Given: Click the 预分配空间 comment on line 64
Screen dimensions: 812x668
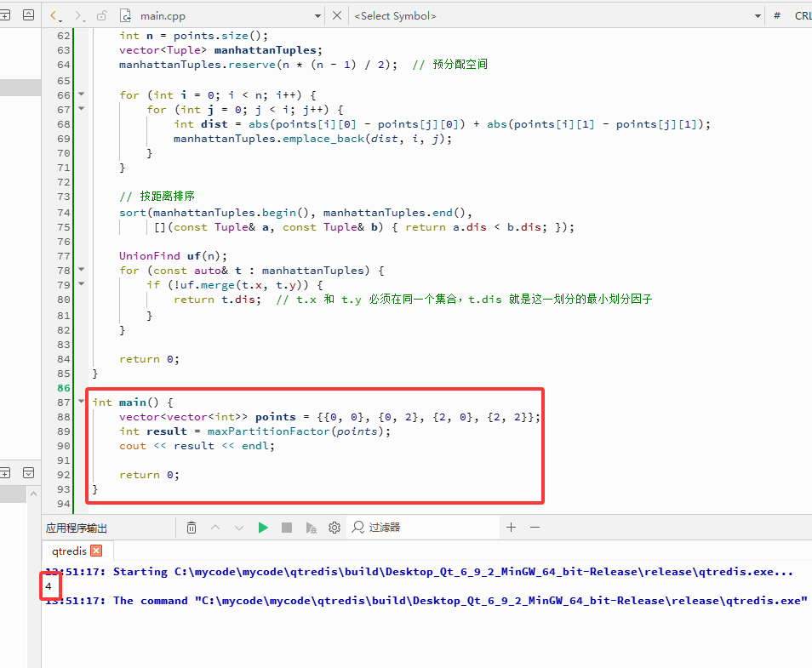Looking at the screenshot, I should pos(460,64).
